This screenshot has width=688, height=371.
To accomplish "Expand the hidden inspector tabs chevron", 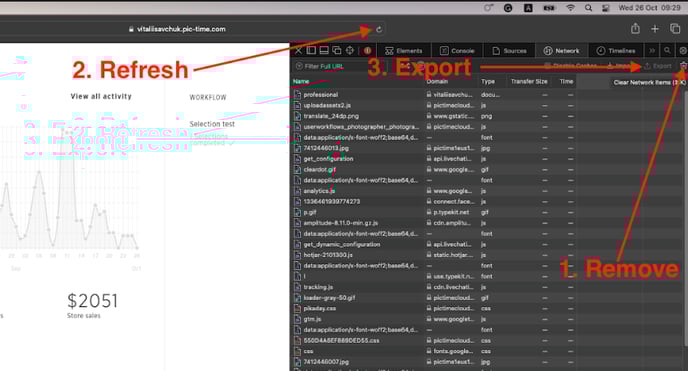I will pos(652,51).
